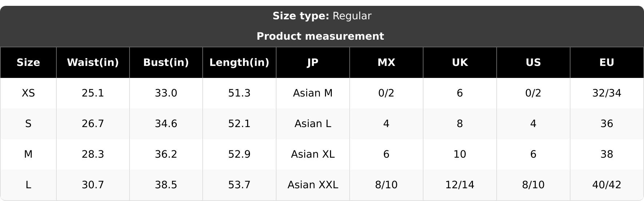Click the Size type Regular label
Screen dimensions: 644x201
(322, 16)
